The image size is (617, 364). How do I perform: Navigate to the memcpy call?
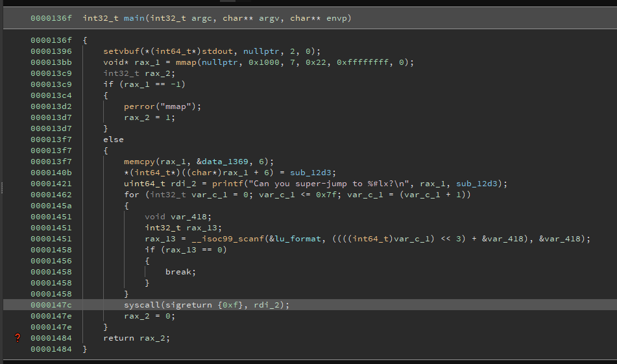tap(139, 161)
